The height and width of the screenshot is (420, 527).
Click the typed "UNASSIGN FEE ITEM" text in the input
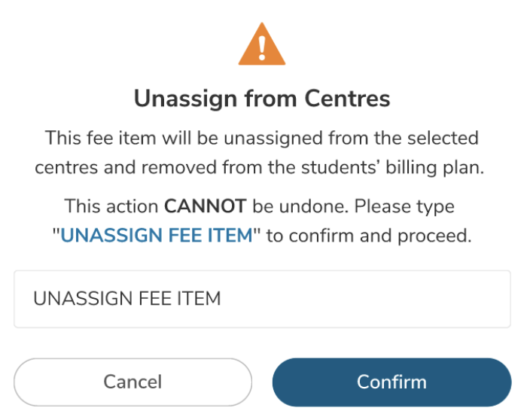[127, 299]
